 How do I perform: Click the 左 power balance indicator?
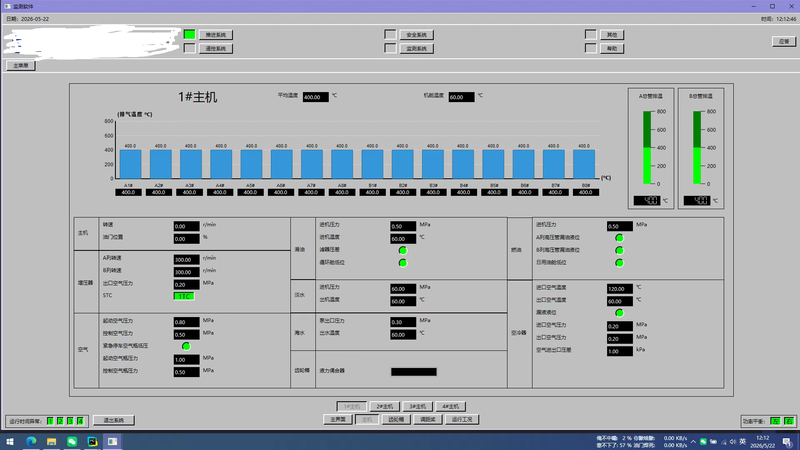[x=776, y=421]
